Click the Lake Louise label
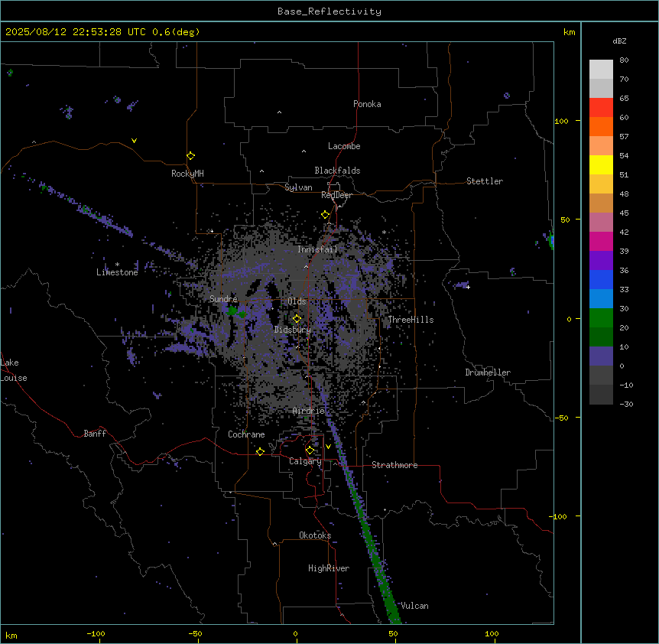The height and width of the screenshot is (644, 659). (x=14, y=370)
